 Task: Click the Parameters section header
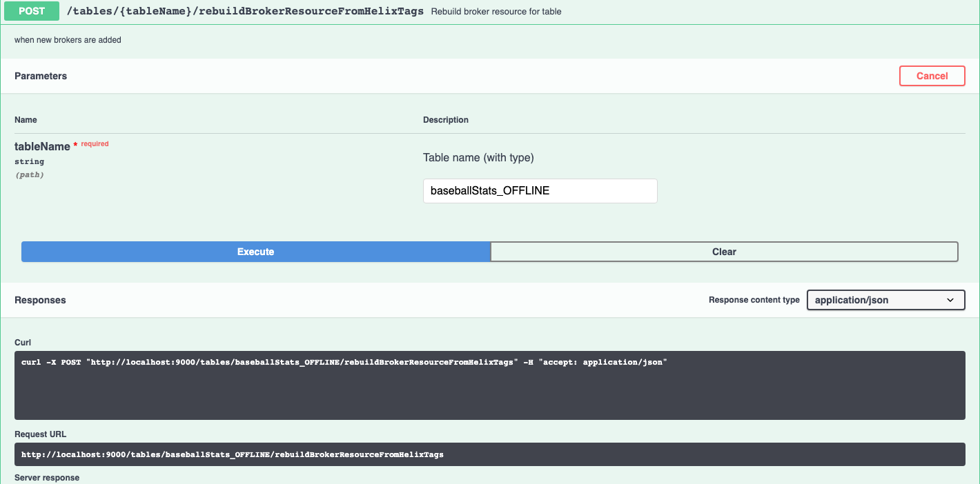coord(41,76)
